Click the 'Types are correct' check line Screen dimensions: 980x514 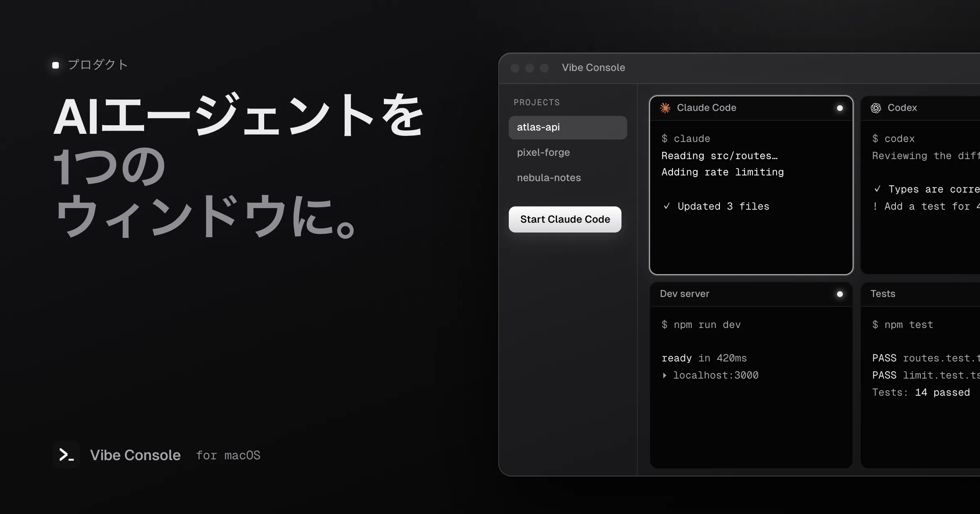click(x=927, y=189)
